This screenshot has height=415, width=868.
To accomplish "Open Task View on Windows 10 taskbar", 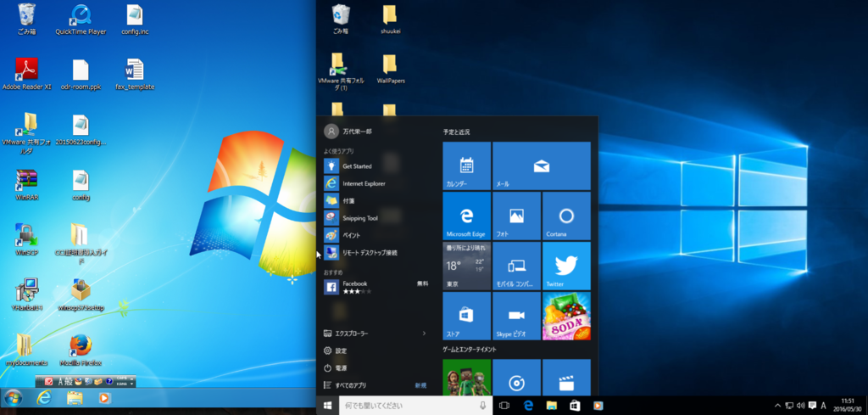I will click(504, 406).
